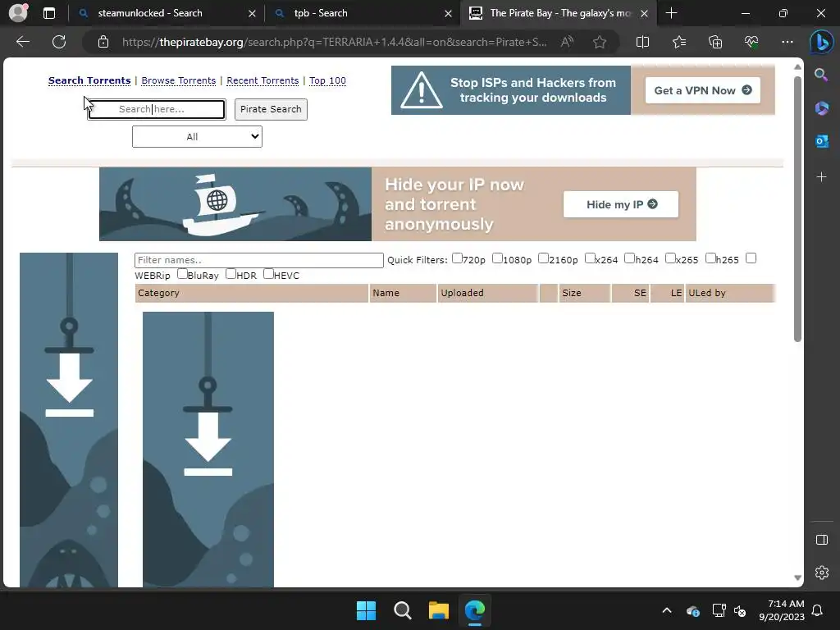Viewport: 840px width, 630px height.
Task: Enable the 1080p quick filter
Action: pyautogui.click(x=497, y=258)
